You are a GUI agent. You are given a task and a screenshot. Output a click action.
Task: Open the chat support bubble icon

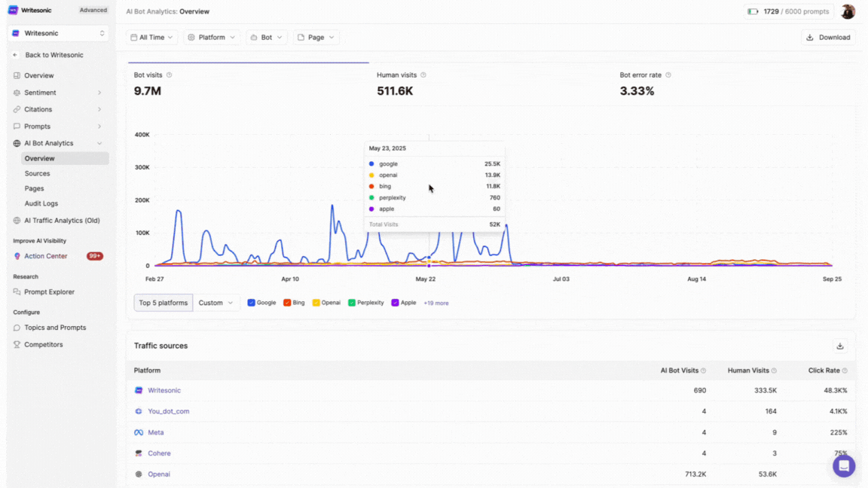pos(844,466)
